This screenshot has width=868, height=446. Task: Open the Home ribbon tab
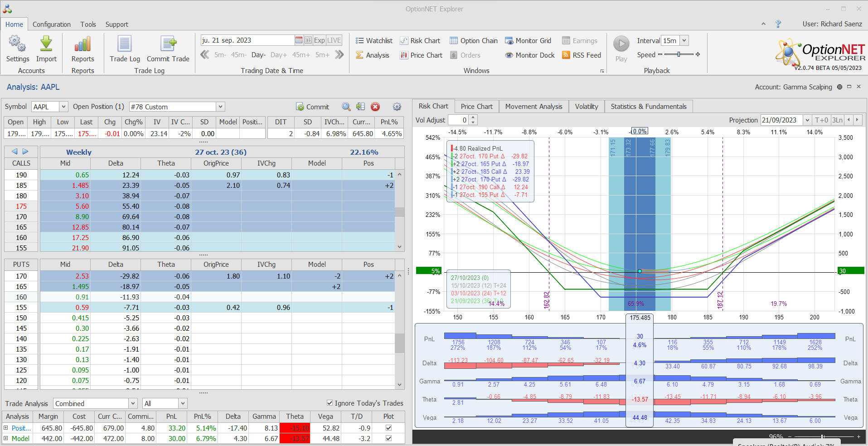pos(14,24)
